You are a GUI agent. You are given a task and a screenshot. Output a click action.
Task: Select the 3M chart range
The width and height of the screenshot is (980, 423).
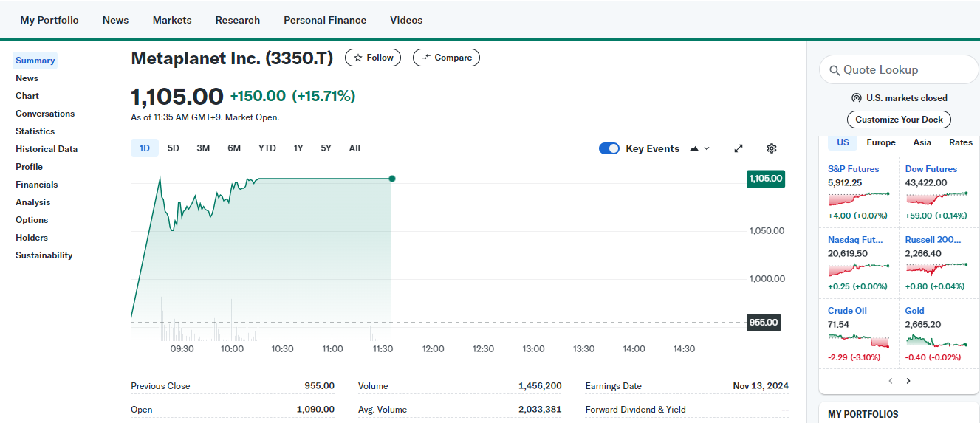[x=203, y=148]
